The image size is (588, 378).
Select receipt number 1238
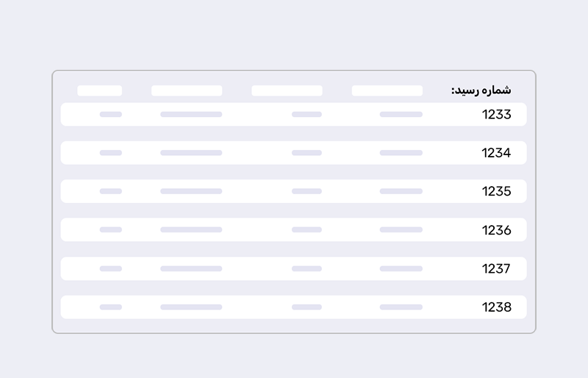496,307
